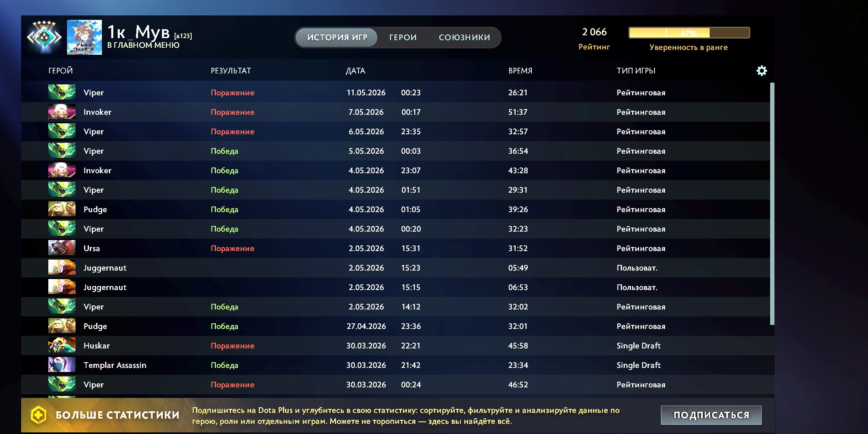Click Рейтинговая type in the Ursa row

641,248
